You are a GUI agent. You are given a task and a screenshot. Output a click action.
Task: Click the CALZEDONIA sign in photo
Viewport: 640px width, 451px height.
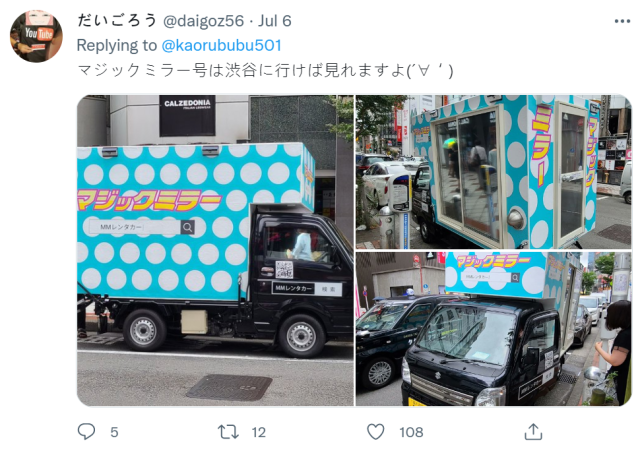coord(187,116)
